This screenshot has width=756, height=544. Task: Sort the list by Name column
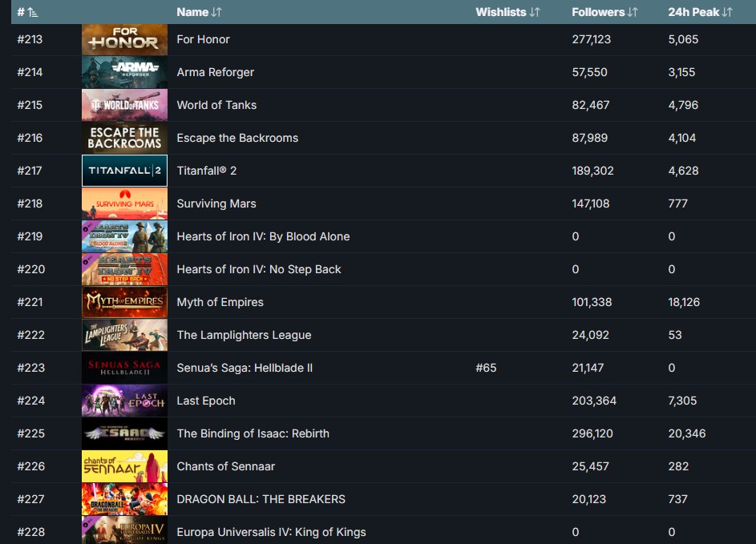click(199, 12)
